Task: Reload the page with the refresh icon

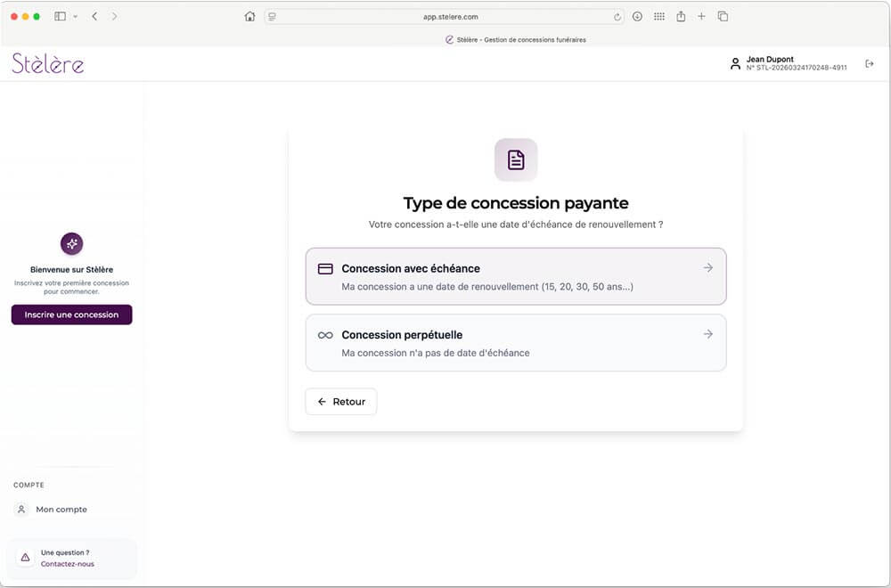Action: click(617, 17)
